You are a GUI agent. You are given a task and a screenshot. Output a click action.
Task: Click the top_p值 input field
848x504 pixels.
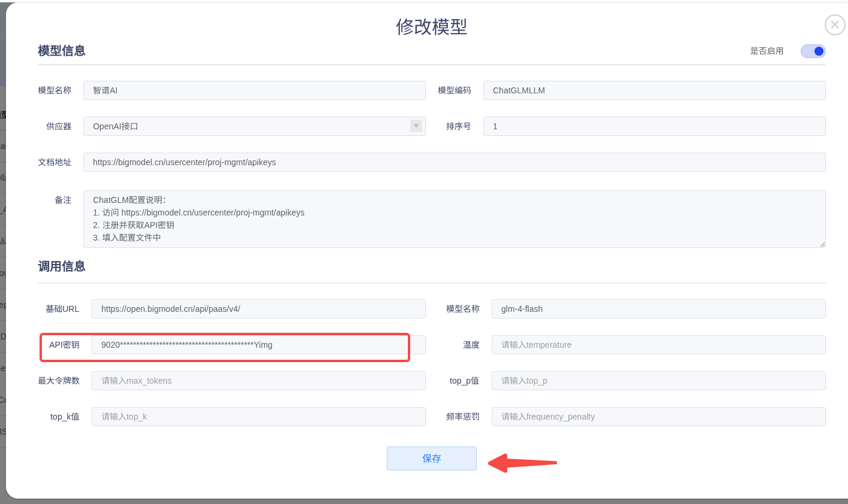(658, 381)
